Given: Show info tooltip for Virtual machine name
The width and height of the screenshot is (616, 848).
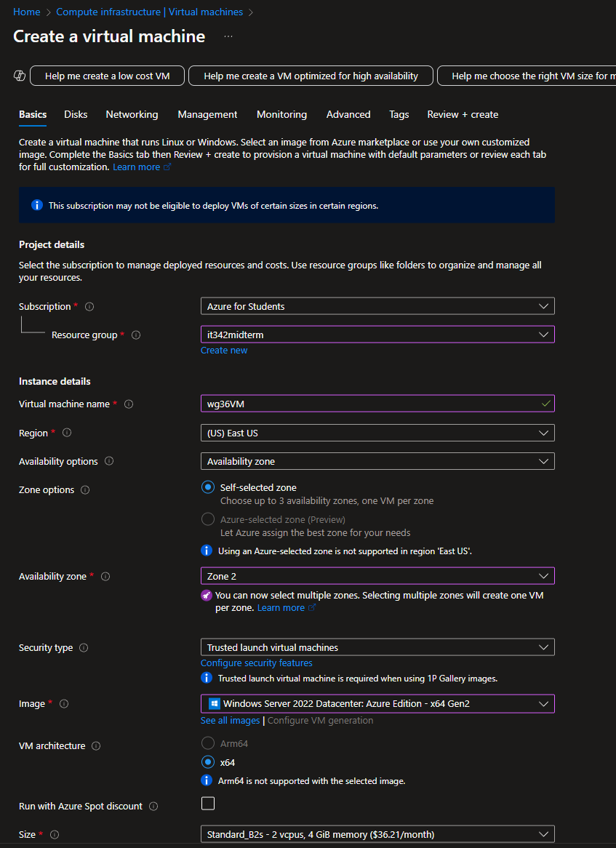Looking at the screenshot, I should (x=129, y=404).
